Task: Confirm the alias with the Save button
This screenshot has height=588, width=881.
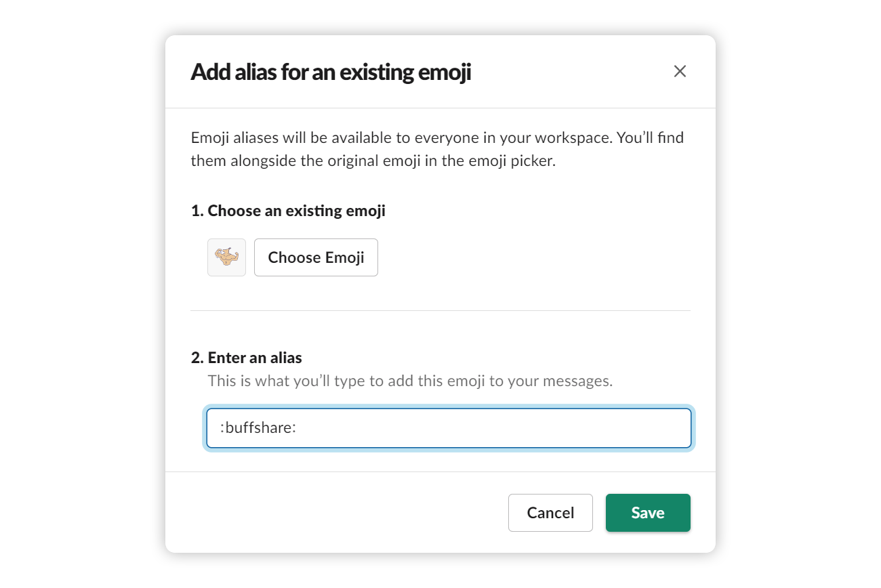Action: [648, 513]
